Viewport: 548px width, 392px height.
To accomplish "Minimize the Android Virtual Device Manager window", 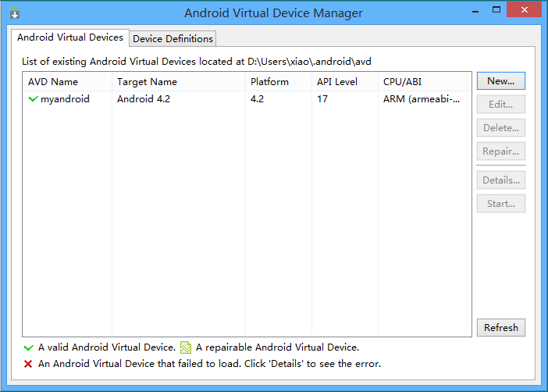I will tap(475, 10).
